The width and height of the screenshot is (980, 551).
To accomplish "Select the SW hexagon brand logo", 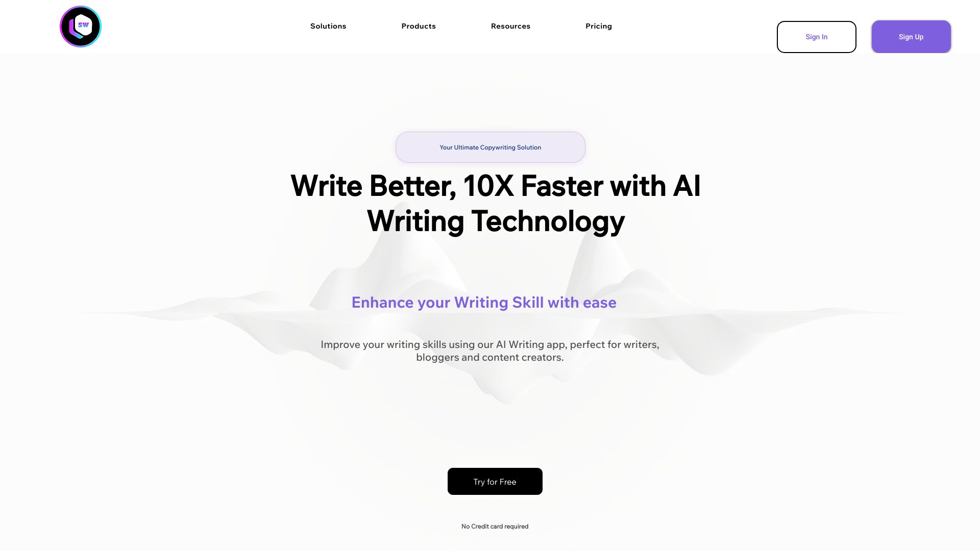I will click(80, 26).
